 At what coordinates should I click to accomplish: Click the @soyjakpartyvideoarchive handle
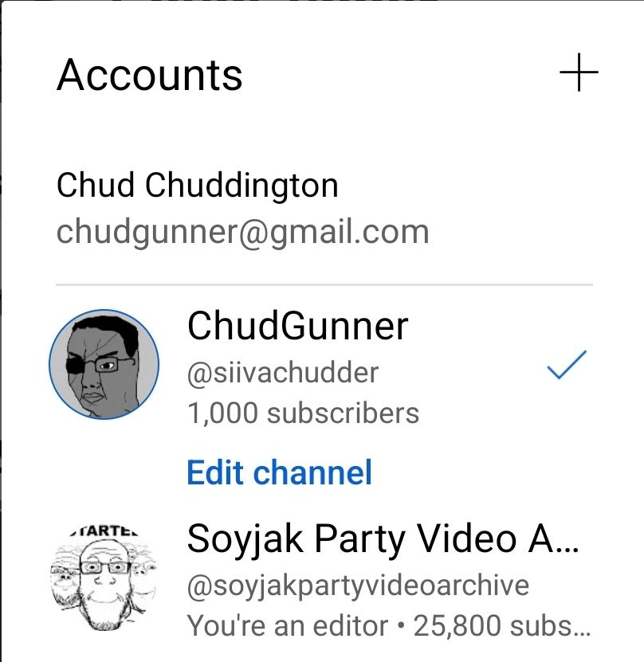(x=358, y=586)
